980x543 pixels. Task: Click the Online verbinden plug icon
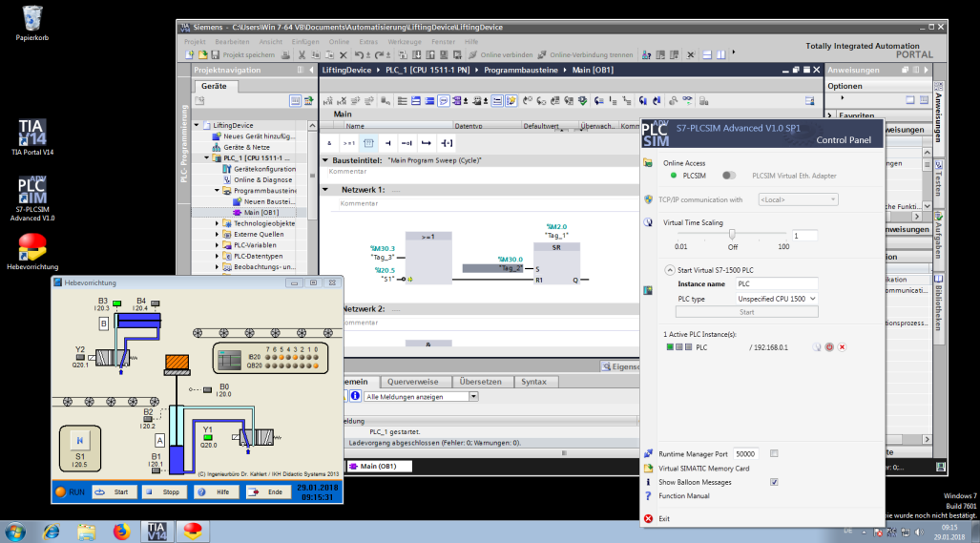pyautogui.click(x=473, y=55)
